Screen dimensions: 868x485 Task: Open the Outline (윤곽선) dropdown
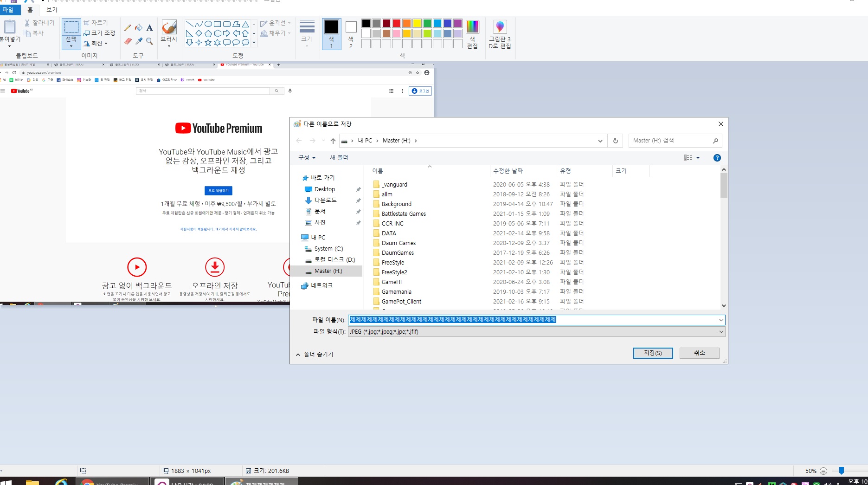276,23
